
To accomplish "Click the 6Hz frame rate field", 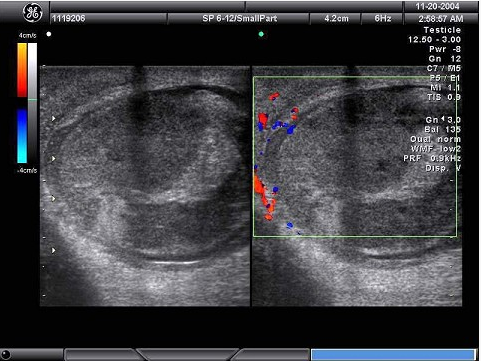I will coord(382,18).
